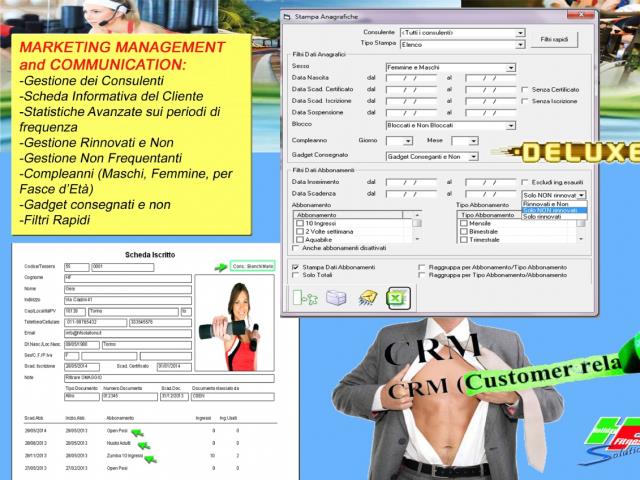Open the Compleanno Mese dropdown

(x=473, y=141)
